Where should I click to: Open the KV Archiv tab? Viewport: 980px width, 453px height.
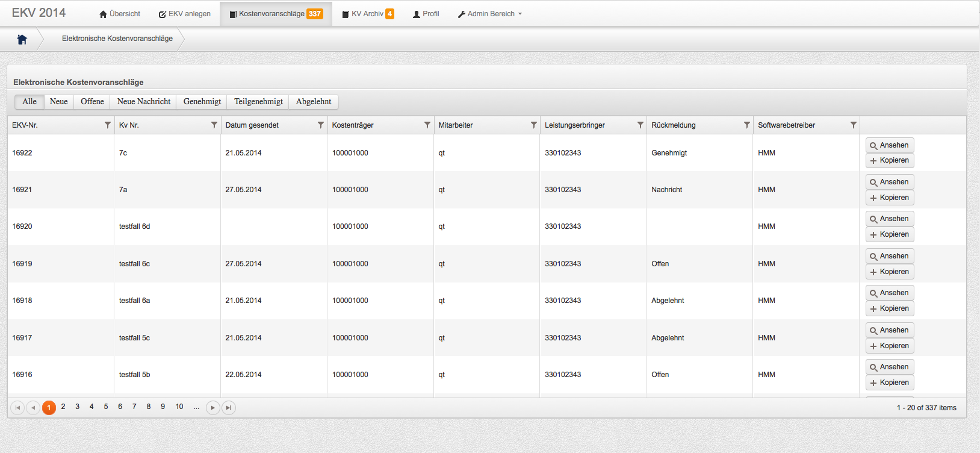368,14
